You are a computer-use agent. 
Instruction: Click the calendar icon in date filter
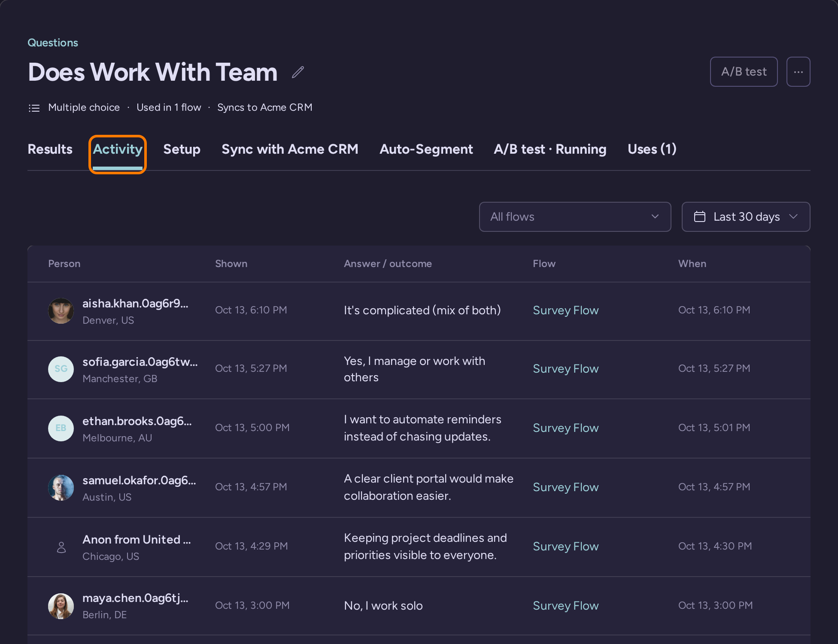point(700,217)
